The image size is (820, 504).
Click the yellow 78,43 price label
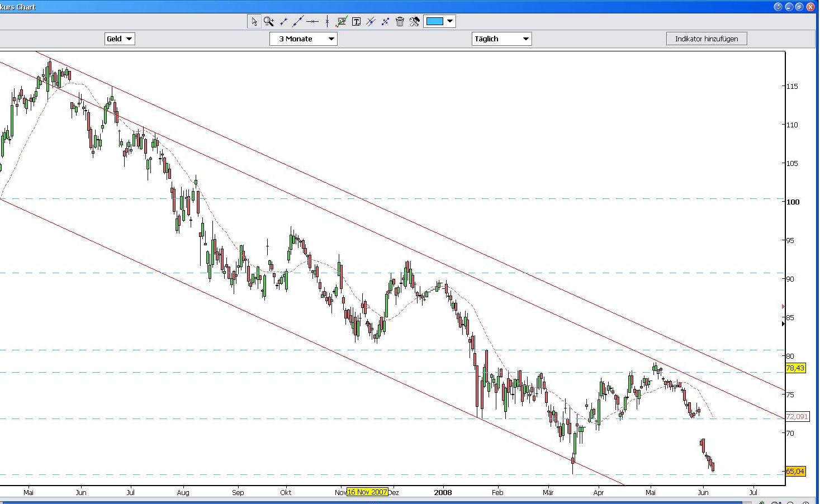click(x=795, y=368)
